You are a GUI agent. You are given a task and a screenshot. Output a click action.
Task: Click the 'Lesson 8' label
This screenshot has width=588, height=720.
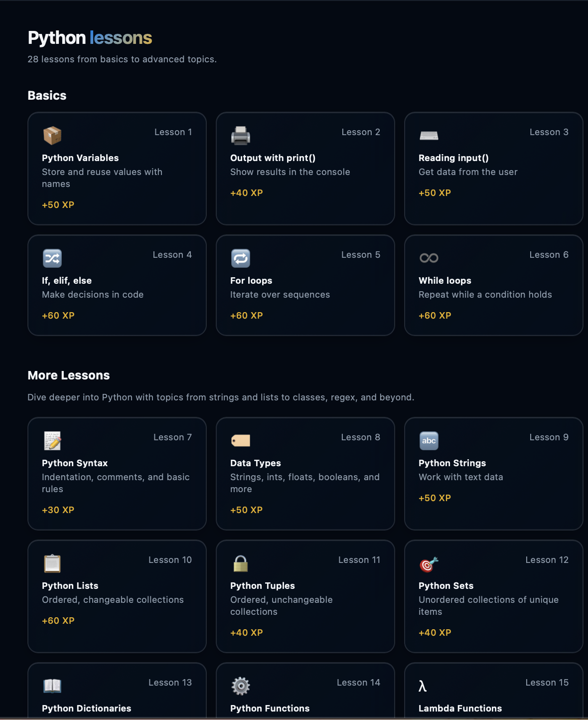361,437
